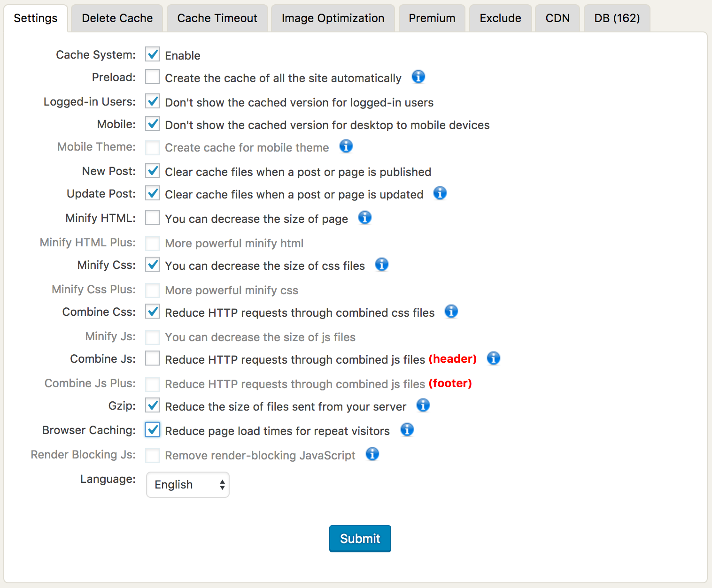Open Render Blocking Js info icon
The image size is (712, 588).
click(372, 454)
